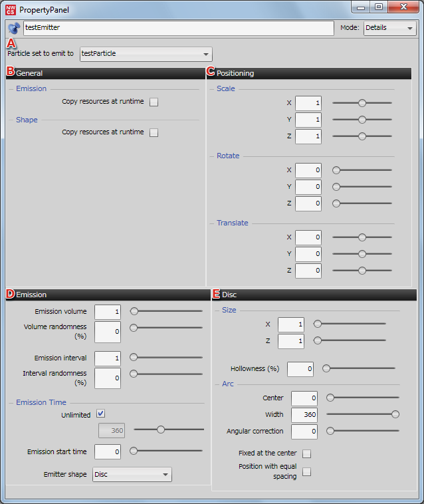
Task: Click the Emission volume slider handle
Action: (134, 311)
